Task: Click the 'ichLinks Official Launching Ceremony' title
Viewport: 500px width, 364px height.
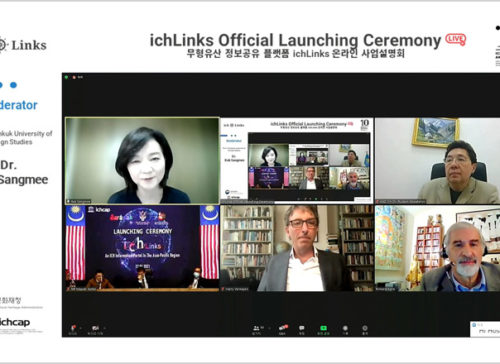Action: click(x=295, y=40)
